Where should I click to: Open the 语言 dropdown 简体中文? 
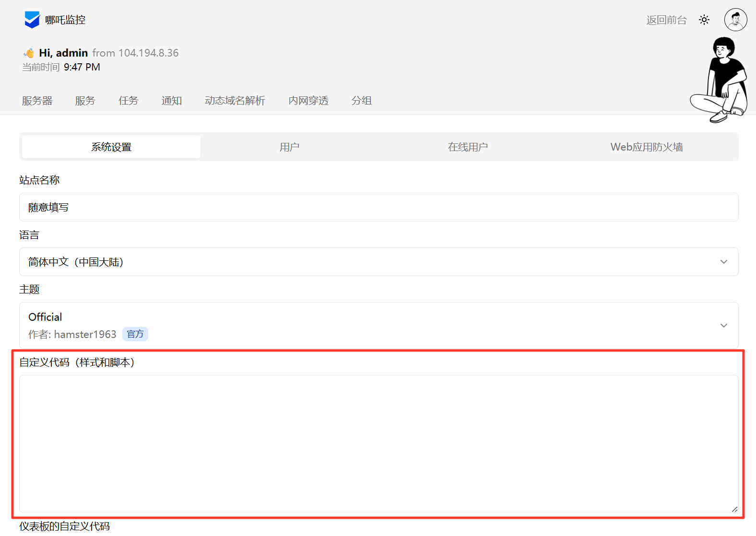[379, 262]
